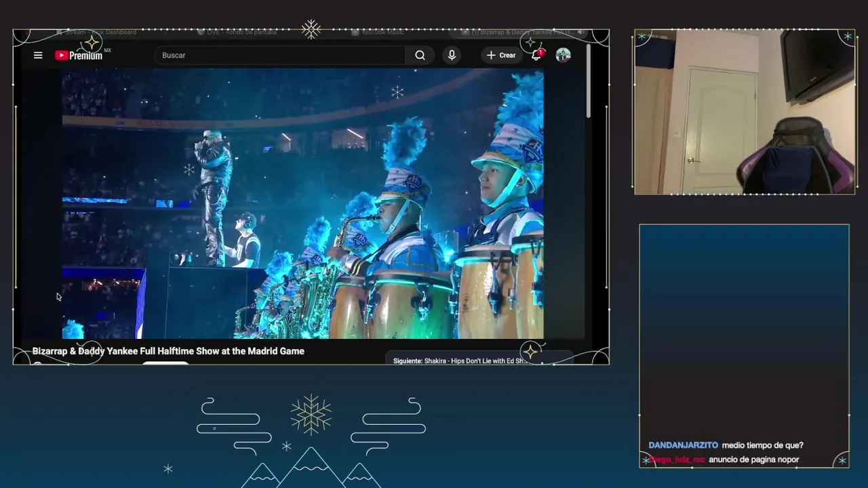Click the magnifying glass search button
868x488 pixels.
coord(420,56)
